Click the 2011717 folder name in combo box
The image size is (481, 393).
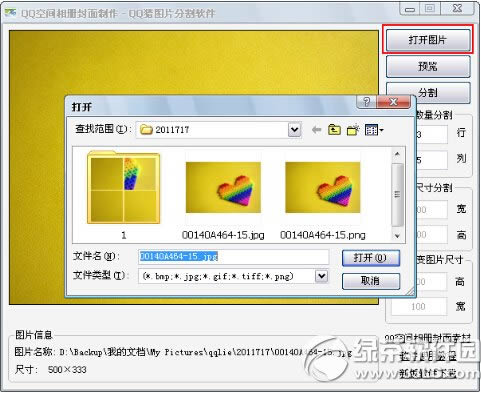coord(172,130)
